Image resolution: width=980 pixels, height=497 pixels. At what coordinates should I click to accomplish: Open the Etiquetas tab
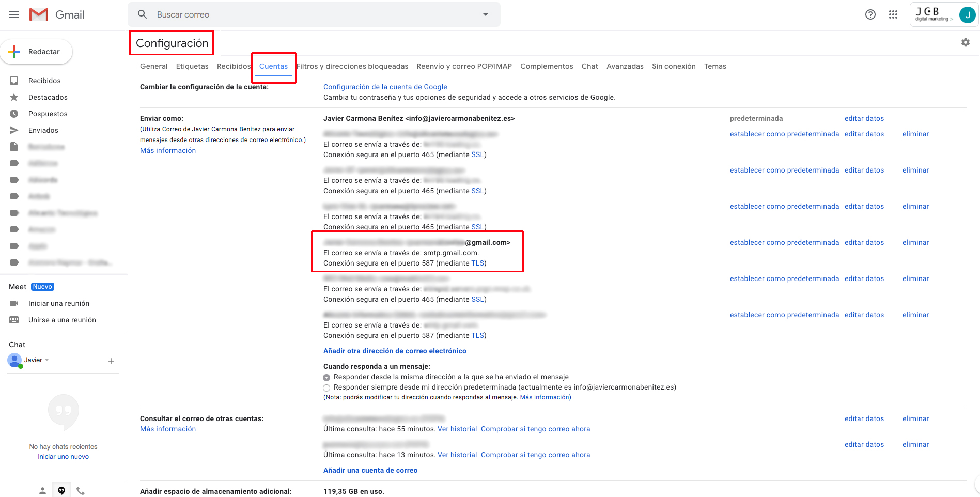[192, 66]
